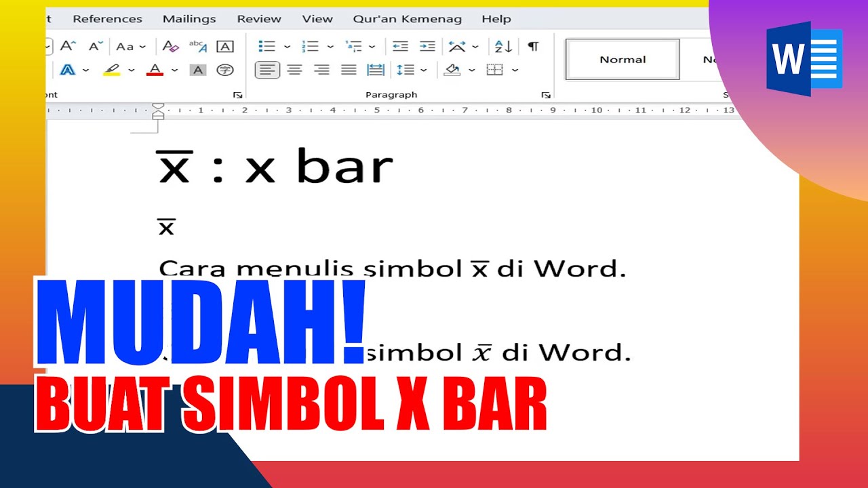The image size is (868, 488).
Task: Click the Phonetic Guide abc icon
Action: click(198, 46)
